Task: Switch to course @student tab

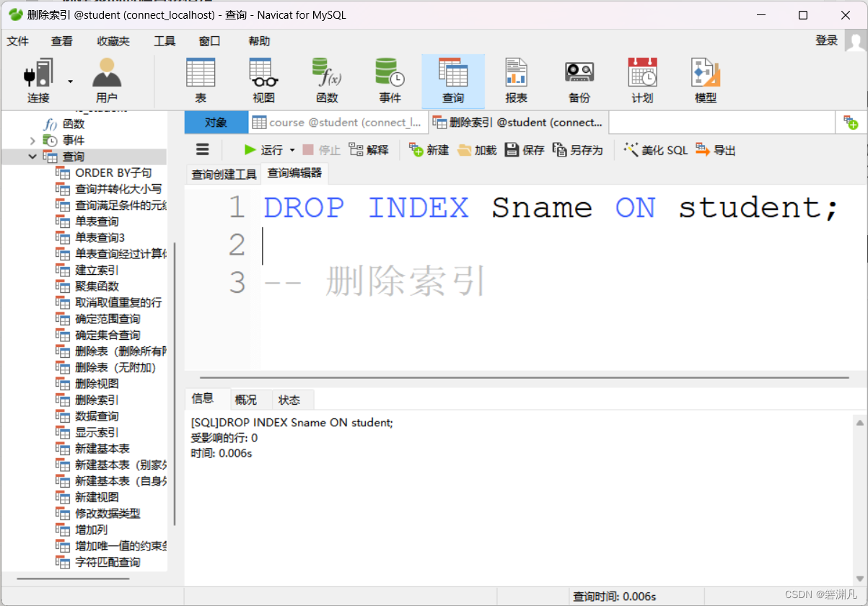Action: 338,123
